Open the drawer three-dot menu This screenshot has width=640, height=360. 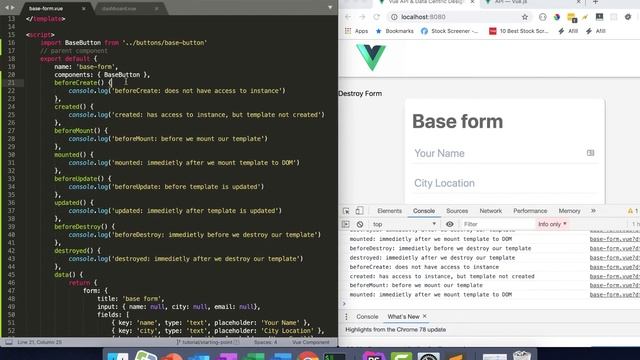click(346, 317)
